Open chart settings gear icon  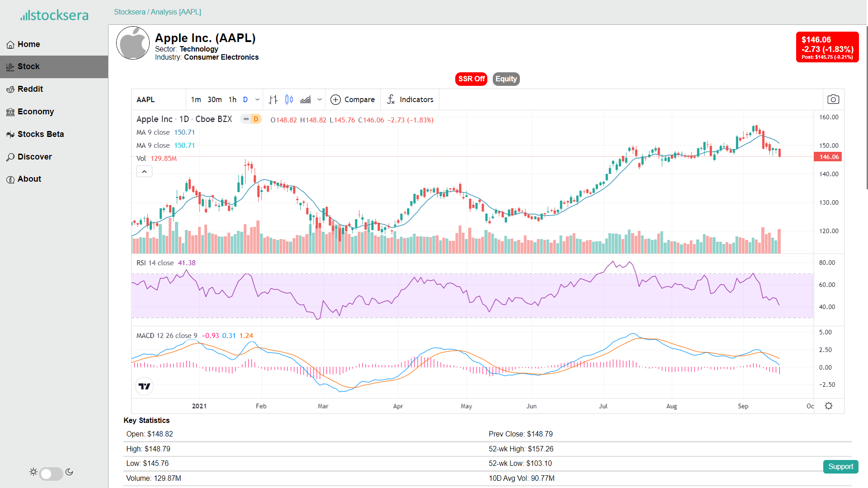828,406
